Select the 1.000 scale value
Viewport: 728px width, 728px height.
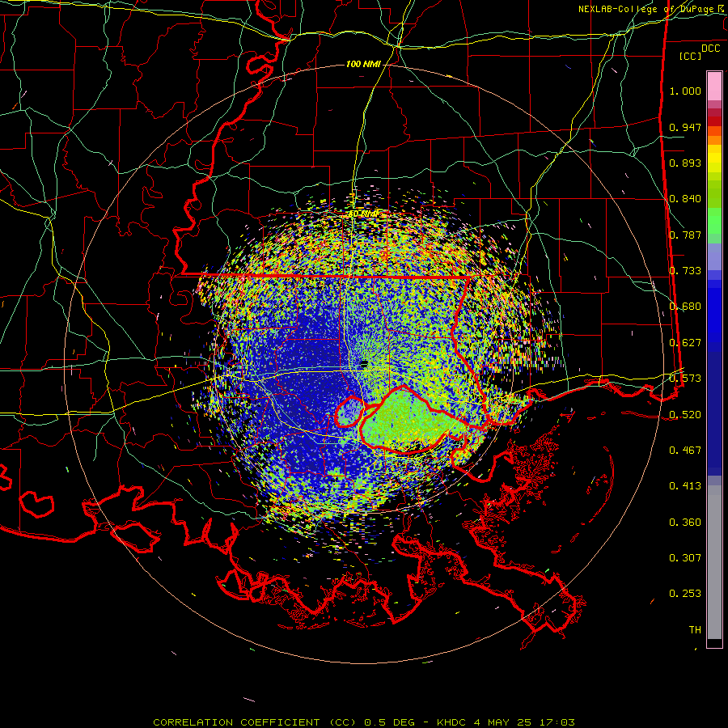[x=685, y=91]
